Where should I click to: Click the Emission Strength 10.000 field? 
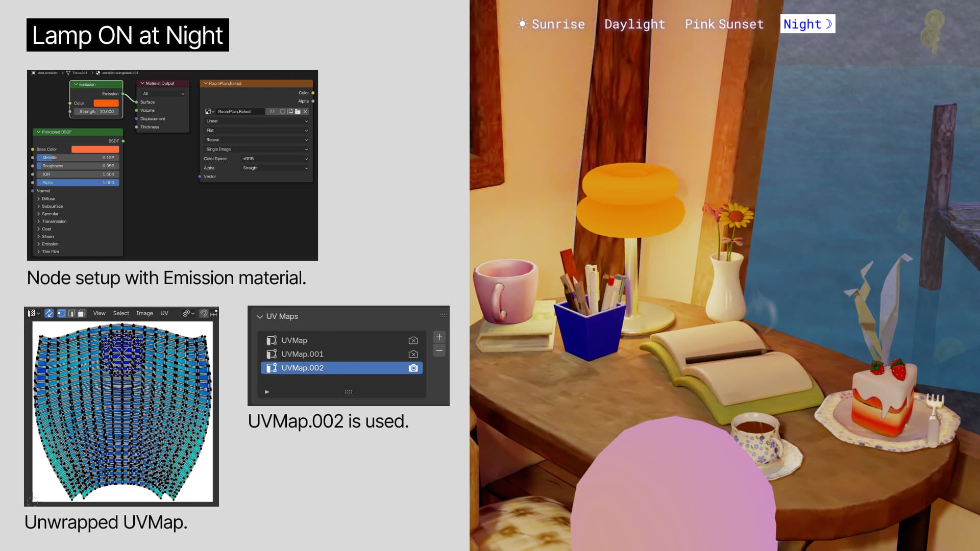[x=96, y=111]
